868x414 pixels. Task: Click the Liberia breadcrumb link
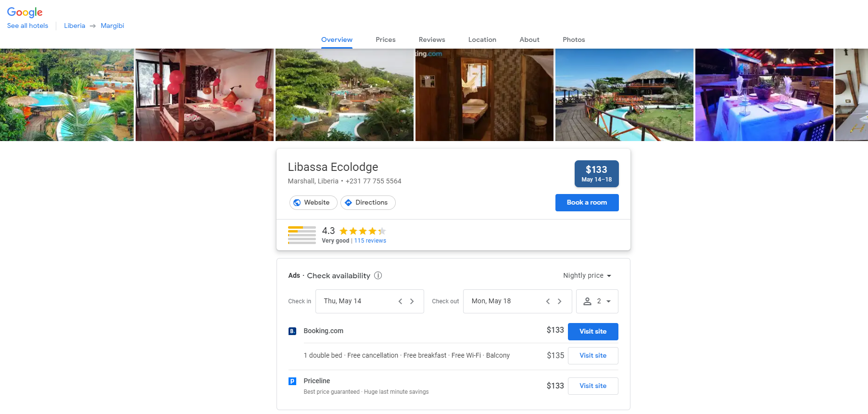click(75, 26)
